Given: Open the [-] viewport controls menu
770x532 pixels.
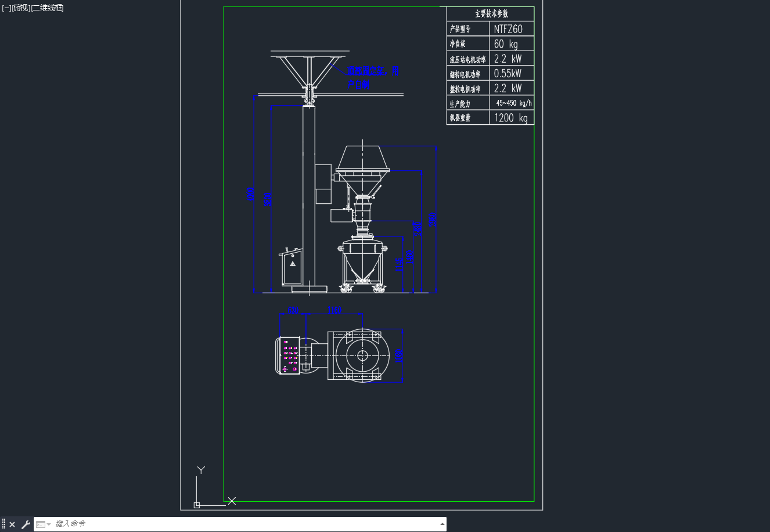Looking at the screenshot, I should (6, 8).
